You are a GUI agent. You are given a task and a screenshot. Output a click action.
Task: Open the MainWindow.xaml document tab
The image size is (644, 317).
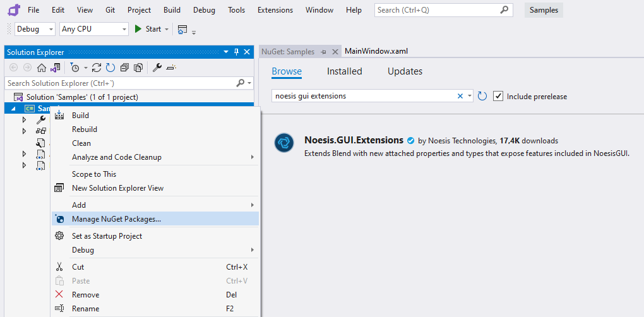pyautogui.click(x=376, y=51)
